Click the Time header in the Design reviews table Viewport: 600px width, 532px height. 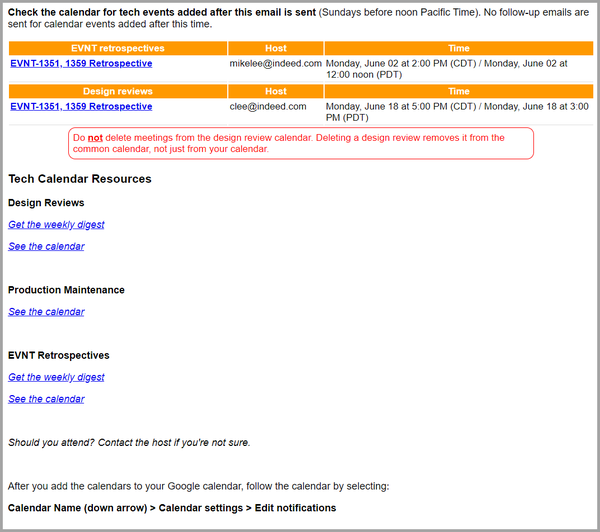click(x=458, y=91)
